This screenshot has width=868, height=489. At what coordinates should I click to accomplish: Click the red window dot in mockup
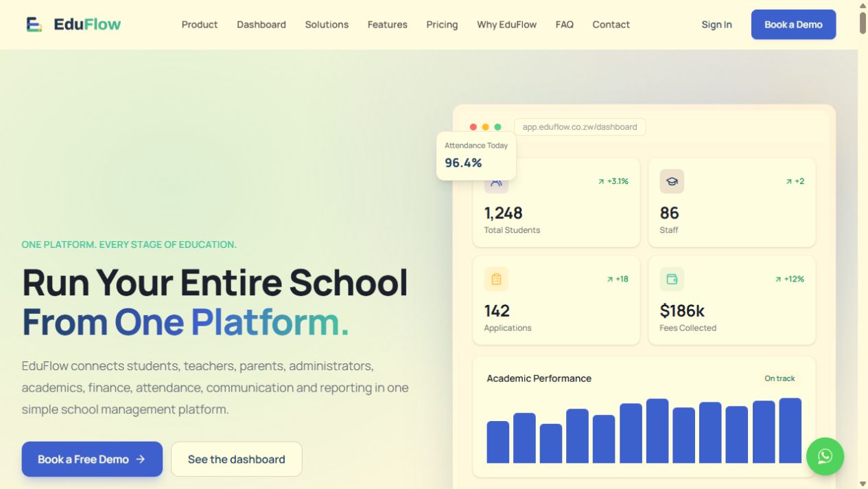click(473, 127)
